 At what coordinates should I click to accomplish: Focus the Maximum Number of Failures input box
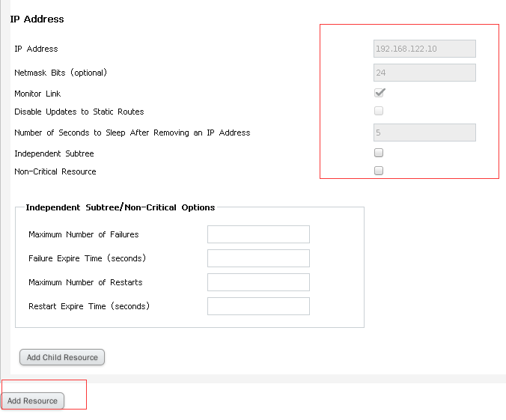(x=258, y=234)
